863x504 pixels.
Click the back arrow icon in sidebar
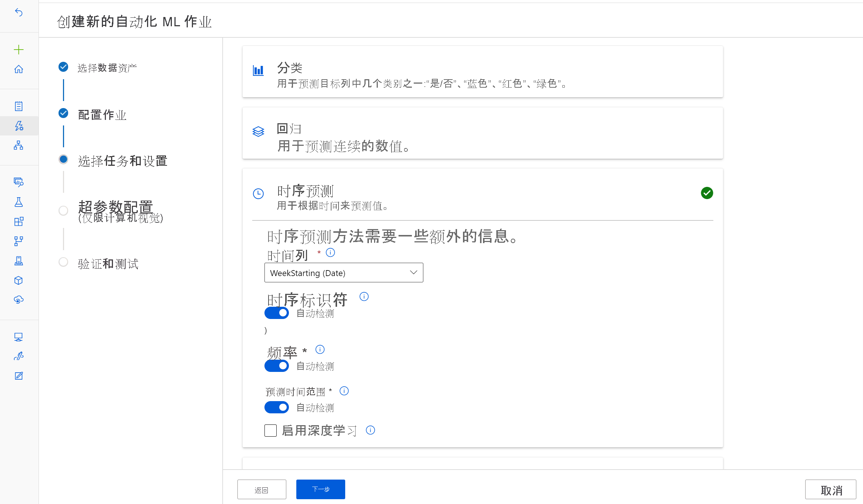click(19, 13)
